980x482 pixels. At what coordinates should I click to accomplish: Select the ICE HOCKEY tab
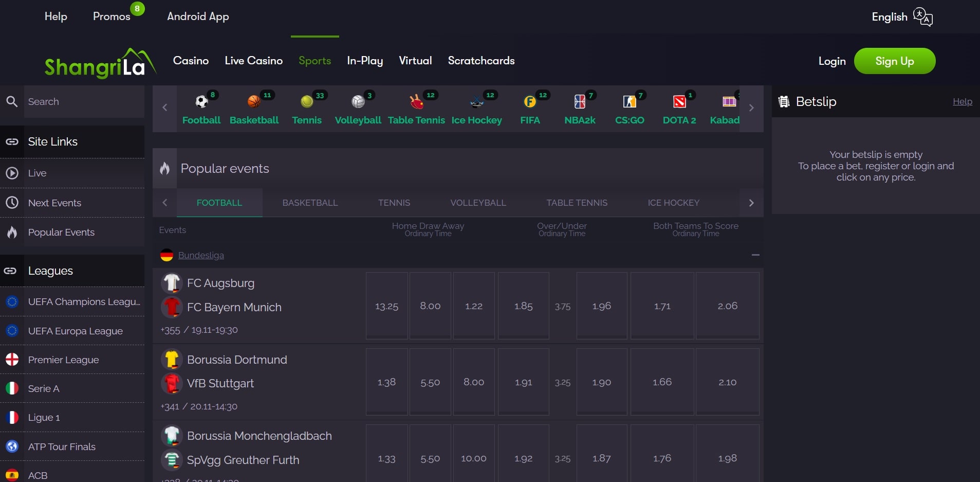(674, 203)
